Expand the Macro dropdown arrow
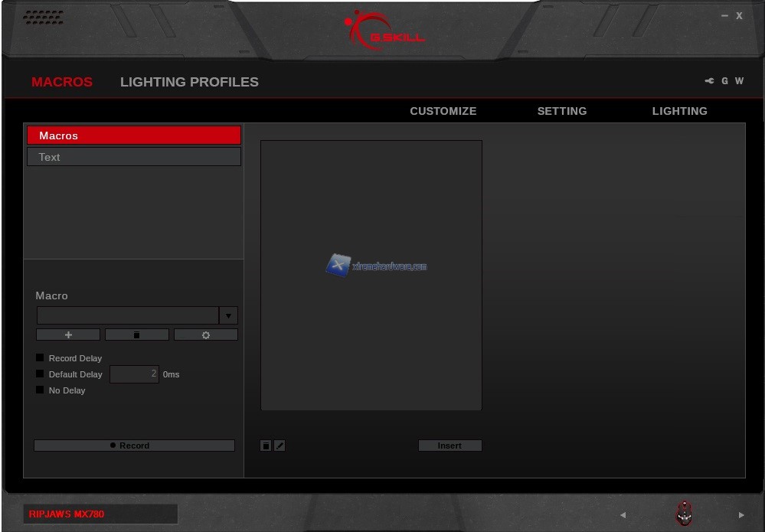The height and width of the screenshot is (532, 765). point(228,316)
